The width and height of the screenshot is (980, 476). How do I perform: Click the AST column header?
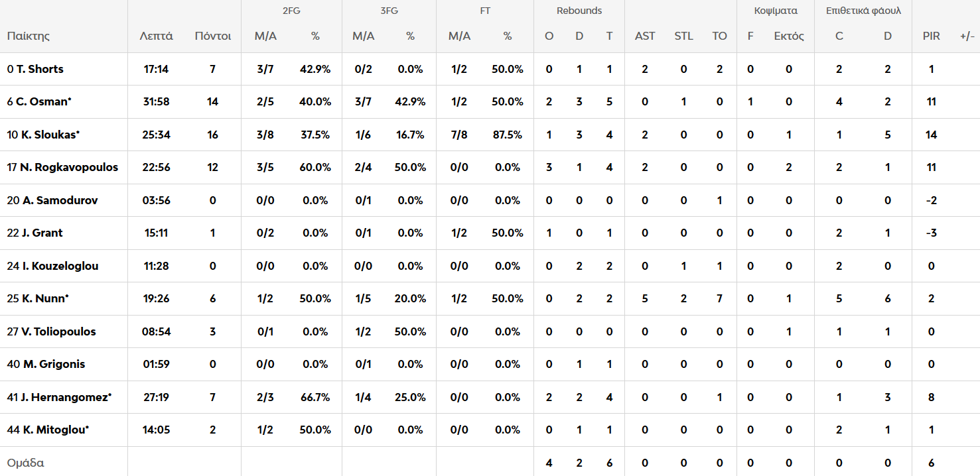644,36
